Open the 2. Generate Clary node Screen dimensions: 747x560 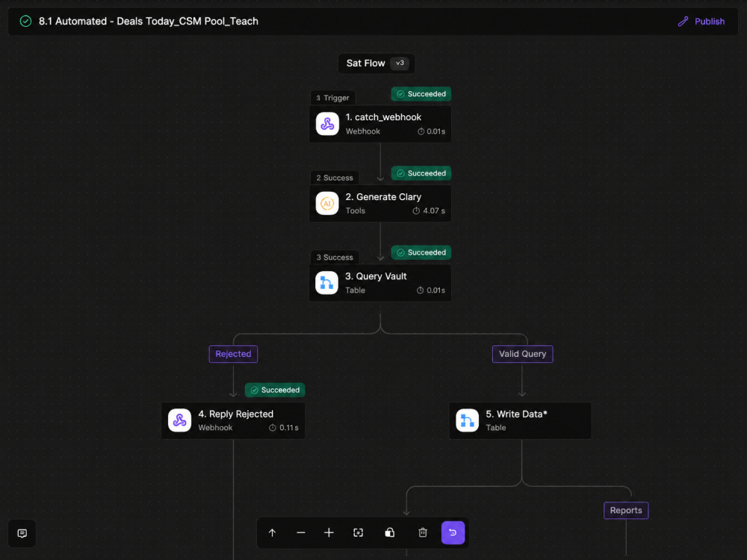380,203
